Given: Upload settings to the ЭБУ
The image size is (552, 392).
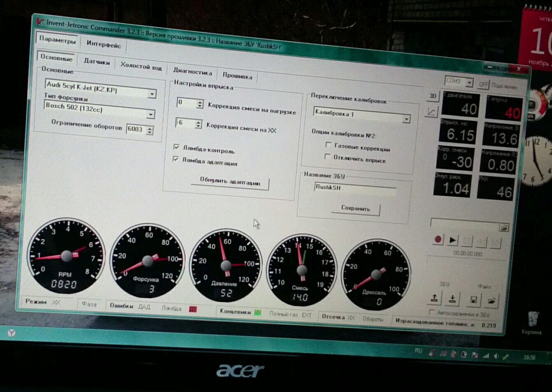Looking at the screenshot, I should [x=434, y=298].
